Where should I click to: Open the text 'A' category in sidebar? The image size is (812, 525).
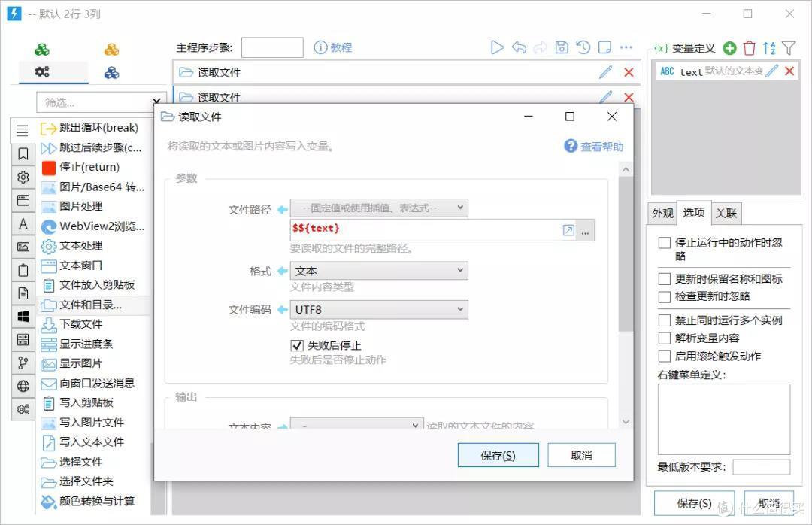pyautogui.click(x=23, y=224)
